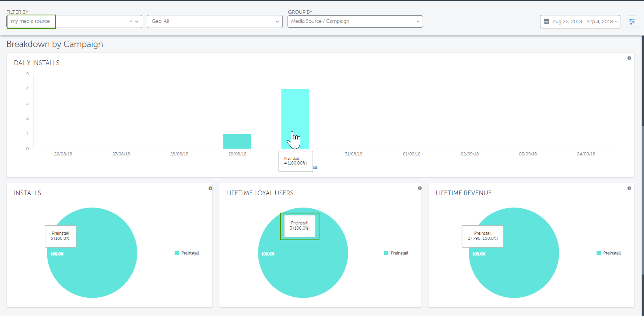
Task: Open the Installs chart info icon
Action: tap(210, 188)
